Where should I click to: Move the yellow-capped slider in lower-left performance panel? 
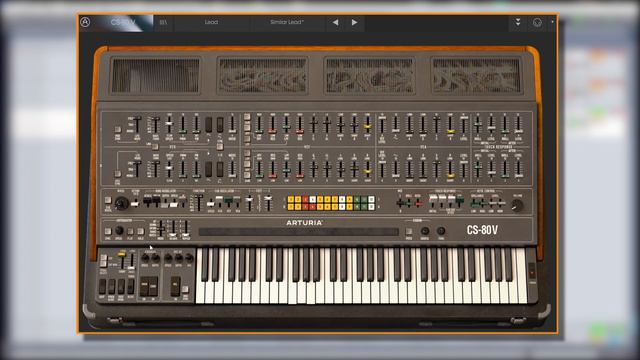122,254
